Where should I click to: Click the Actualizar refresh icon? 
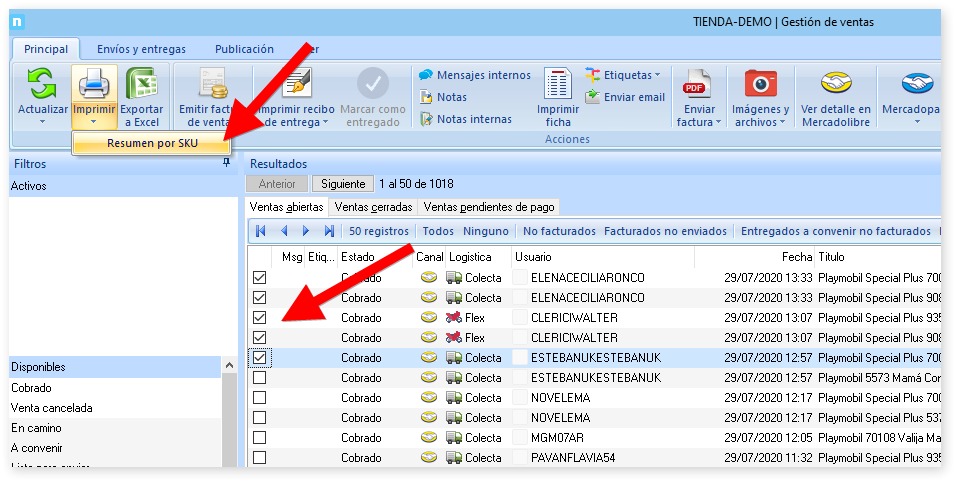(42, 85)
